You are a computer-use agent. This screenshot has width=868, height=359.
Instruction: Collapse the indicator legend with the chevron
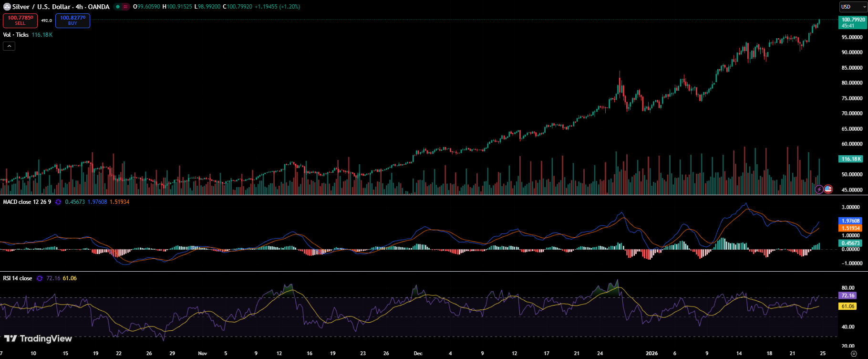[9, 46]
